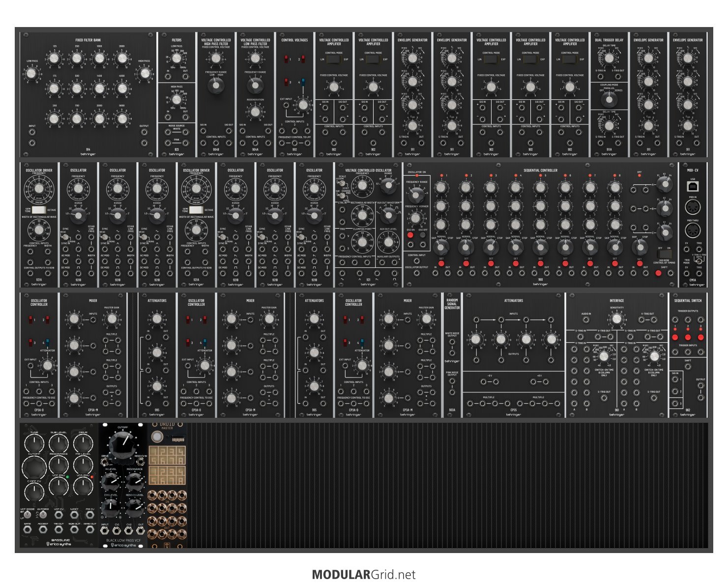Click the 'DUAL TRIGGER DELAY' module title
Image resolution: width=728 pixels, height=585 pixels.
609,40
